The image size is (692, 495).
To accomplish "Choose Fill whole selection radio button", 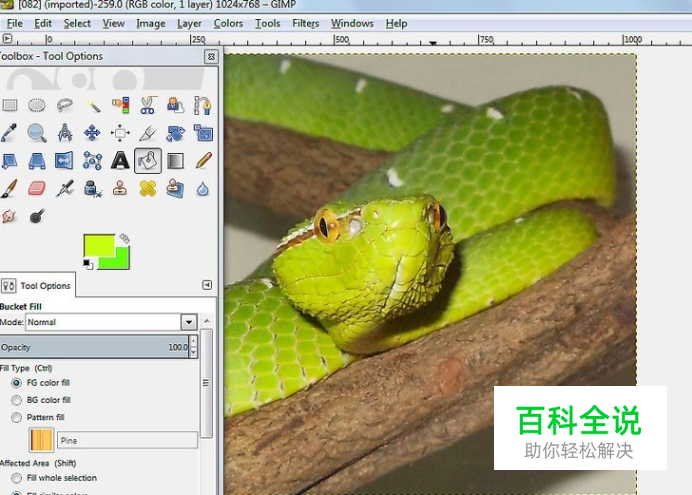I will click(x=16, y=478).
